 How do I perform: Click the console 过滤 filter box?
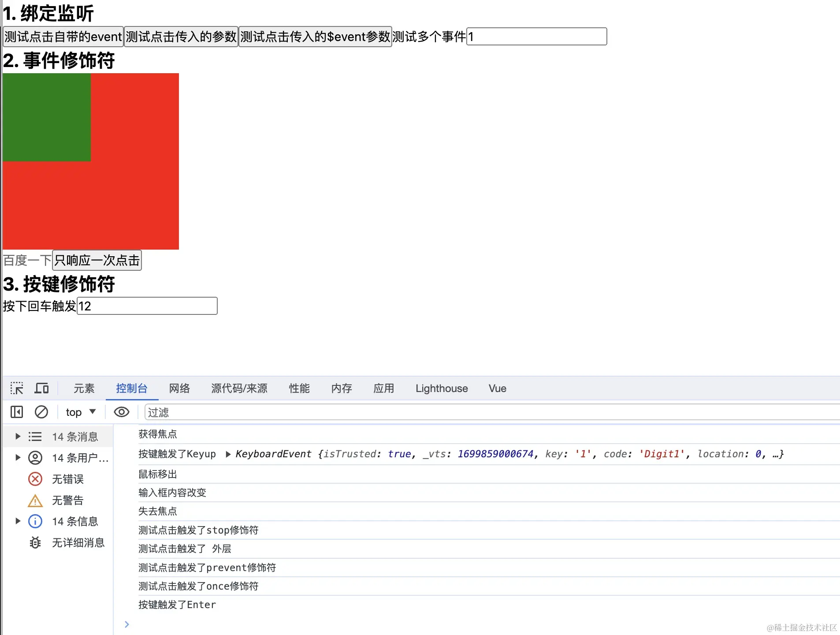492,412
